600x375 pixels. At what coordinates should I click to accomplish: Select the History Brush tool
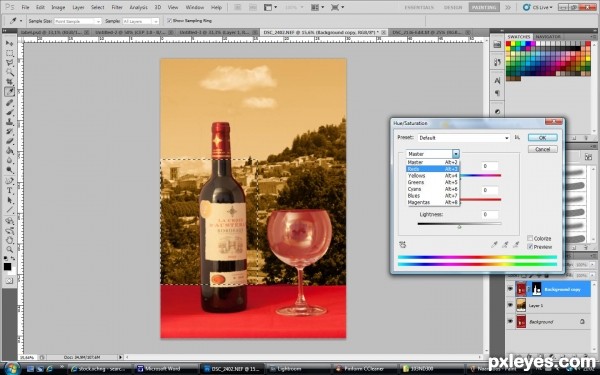tap(9, 132)
